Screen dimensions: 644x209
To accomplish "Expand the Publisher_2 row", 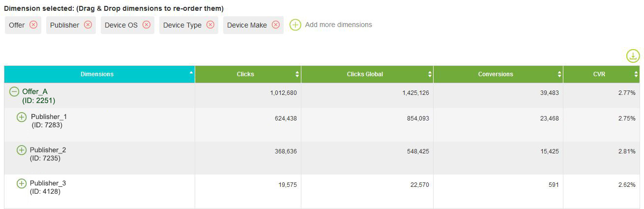I will [22, 150].
